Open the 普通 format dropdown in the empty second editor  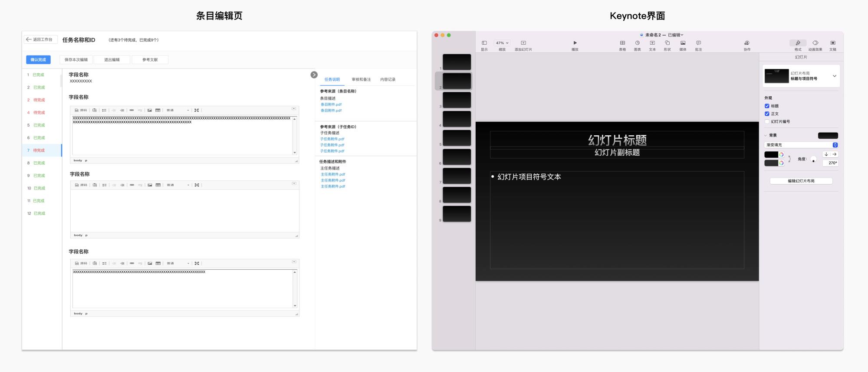[178, 185]
